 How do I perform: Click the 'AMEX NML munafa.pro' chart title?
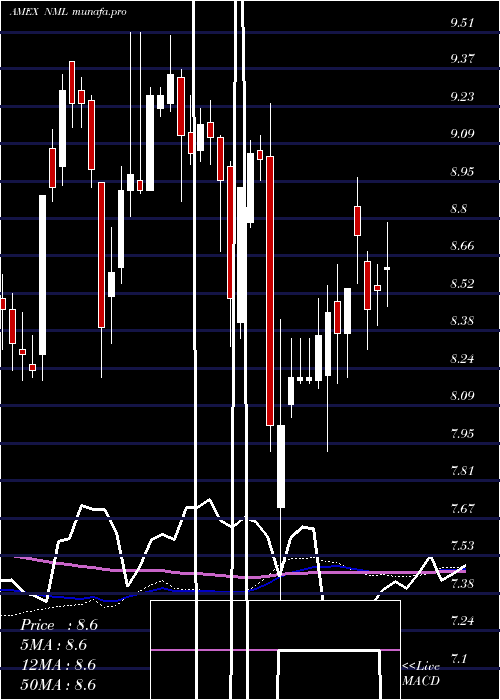pos(68,12)
